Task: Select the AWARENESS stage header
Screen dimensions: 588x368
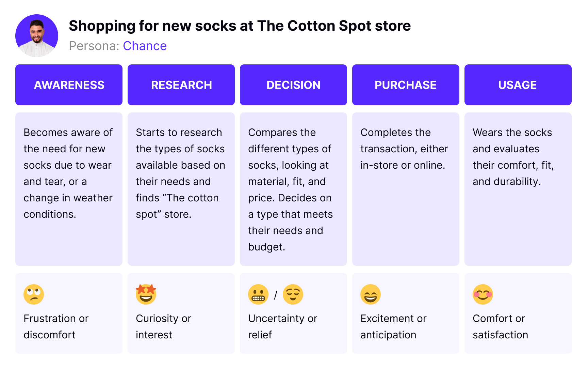Action: (x=69, y=85)
